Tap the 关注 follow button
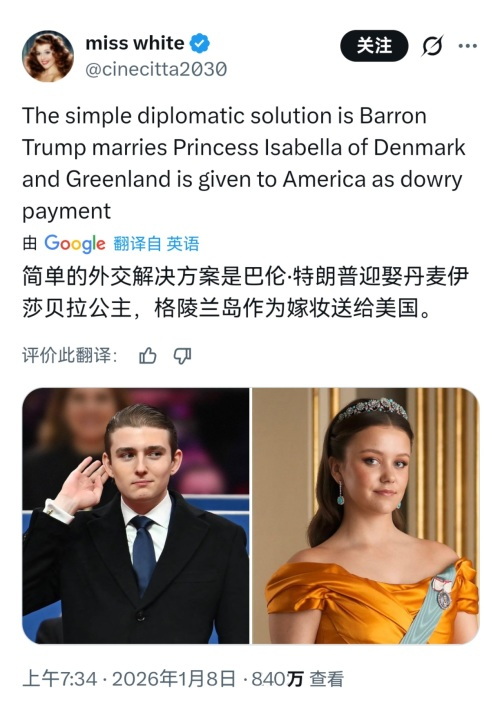The height and width of the screenshot is (710, 500). tap(374, 46)
